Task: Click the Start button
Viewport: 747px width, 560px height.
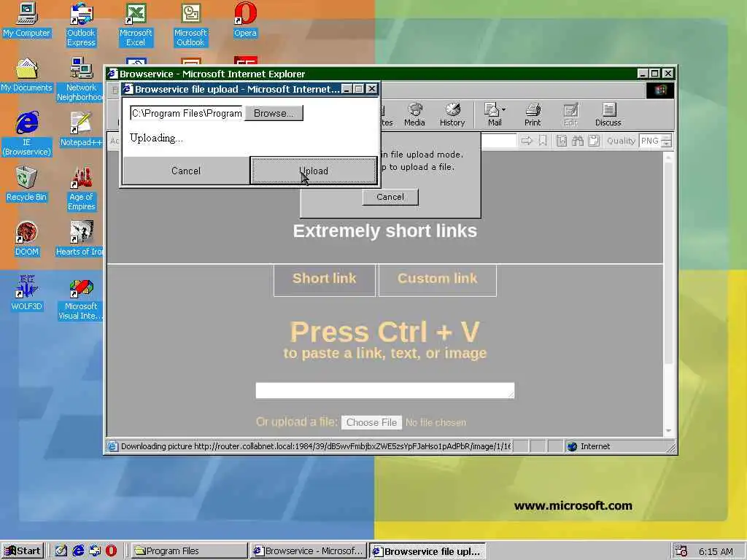Action: [23, 551]
